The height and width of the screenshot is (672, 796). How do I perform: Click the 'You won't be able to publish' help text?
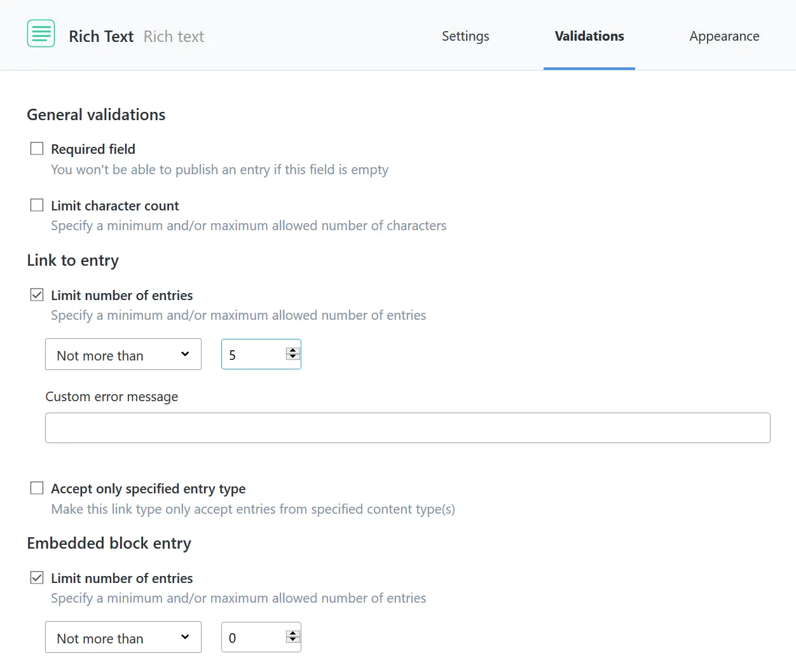[219, 170]
